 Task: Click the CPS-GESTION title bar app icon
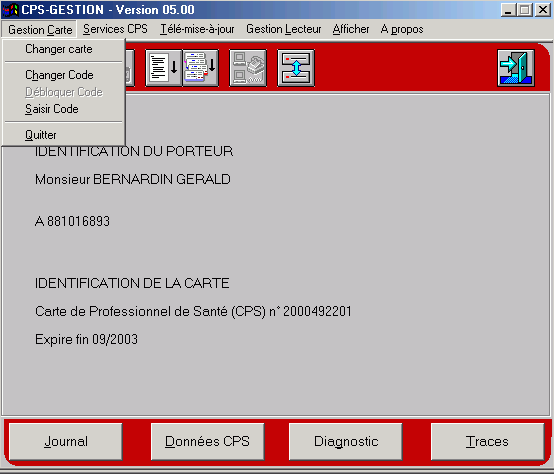(x=10, y=10)
